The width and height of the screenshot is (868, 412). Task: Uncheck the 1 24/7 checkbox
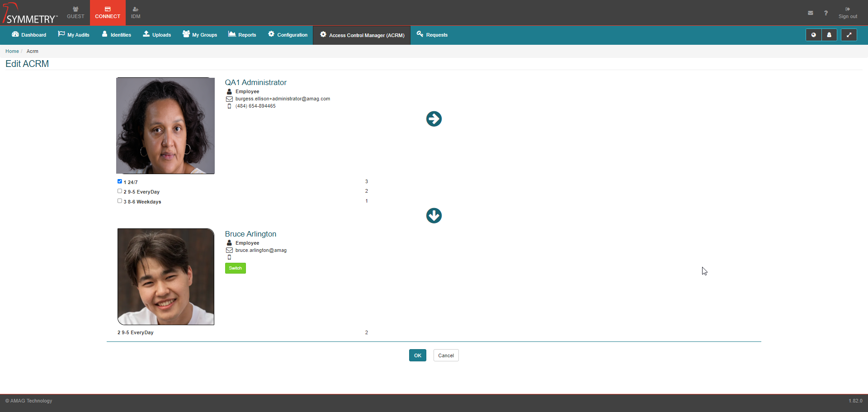coord(120,181)
